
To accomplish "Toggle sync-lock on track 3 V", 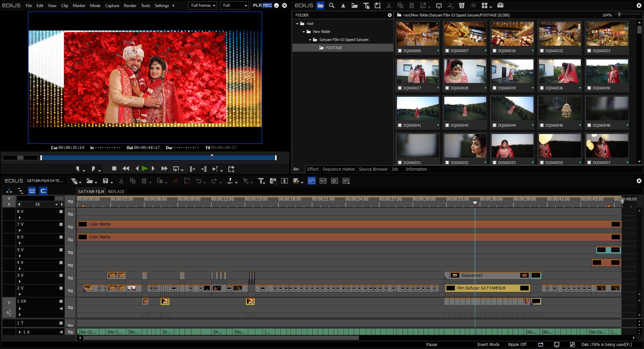I will [70, 278].
